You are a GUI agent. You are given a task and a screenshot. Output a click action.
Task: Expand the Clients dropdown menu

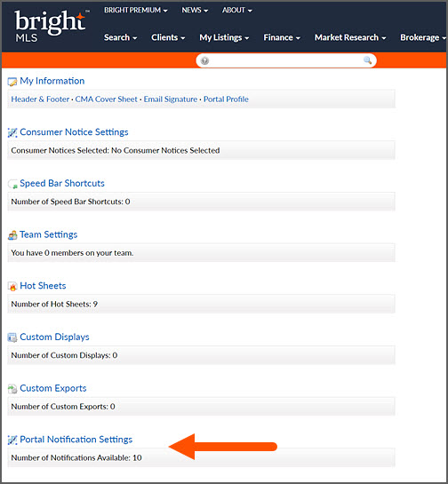tap(168, 37)
